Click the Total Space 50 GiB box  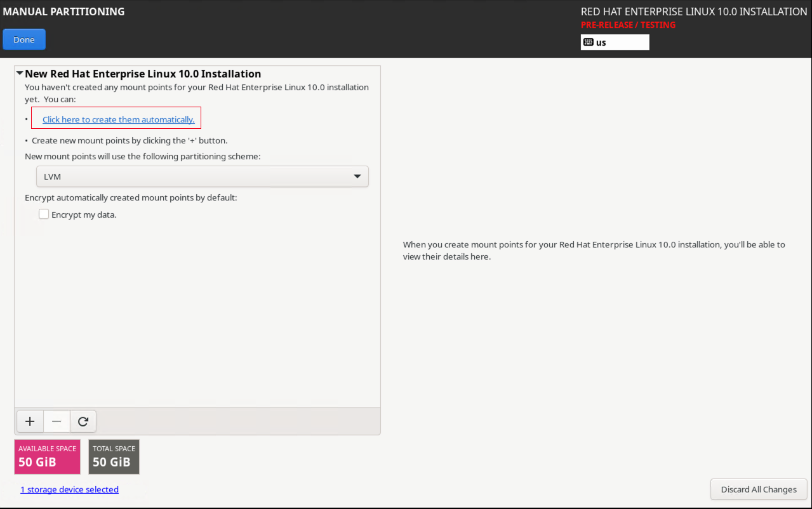[114, 457]
